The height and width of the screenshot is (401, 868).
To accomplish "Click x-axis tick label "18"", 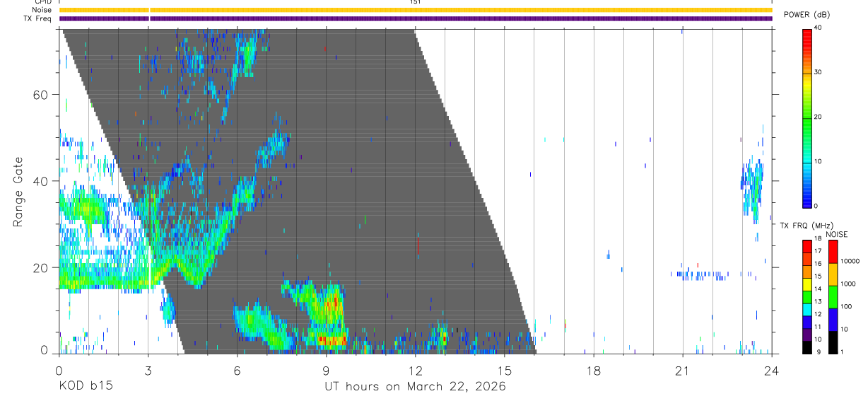I will point(593,371).
